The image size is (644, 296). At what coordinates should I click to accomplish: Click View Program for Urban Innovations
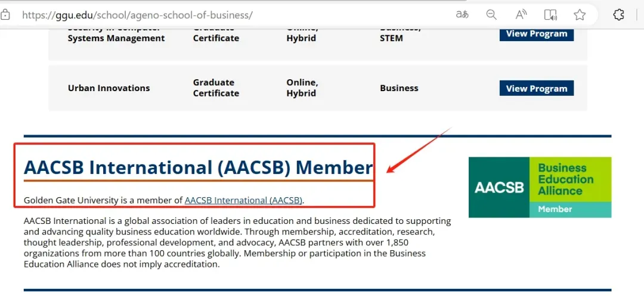click(x=536, y=88)
